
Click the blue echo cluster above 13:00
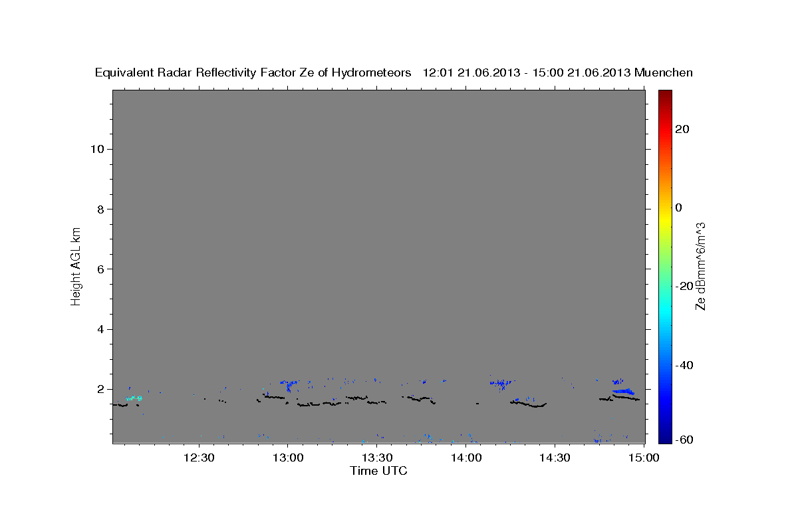pyautogui.click(x=289, y=385)
